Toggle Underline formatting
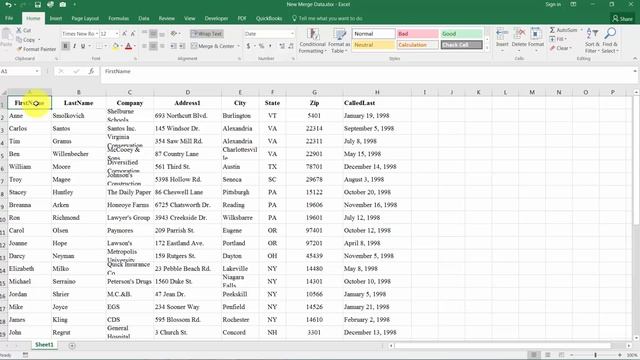This screenshot has width=640, height=360. tap(83, 46)
